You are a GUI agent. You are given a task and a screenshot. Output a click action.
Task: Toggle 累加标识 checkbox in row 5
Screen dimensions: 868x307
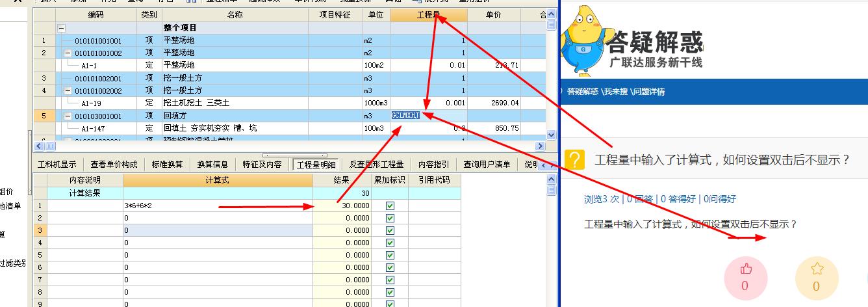pyautogui.click(x=390, y=255)
